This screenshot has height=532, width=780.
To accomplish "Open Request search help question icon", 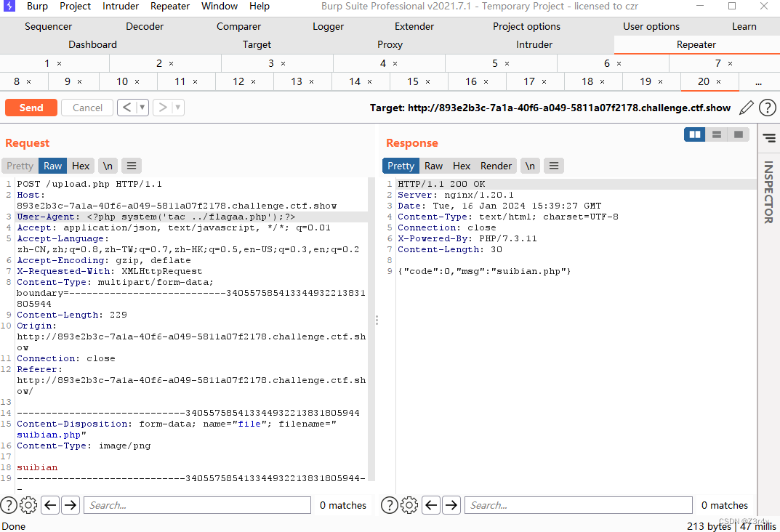I will pos(9,505).
